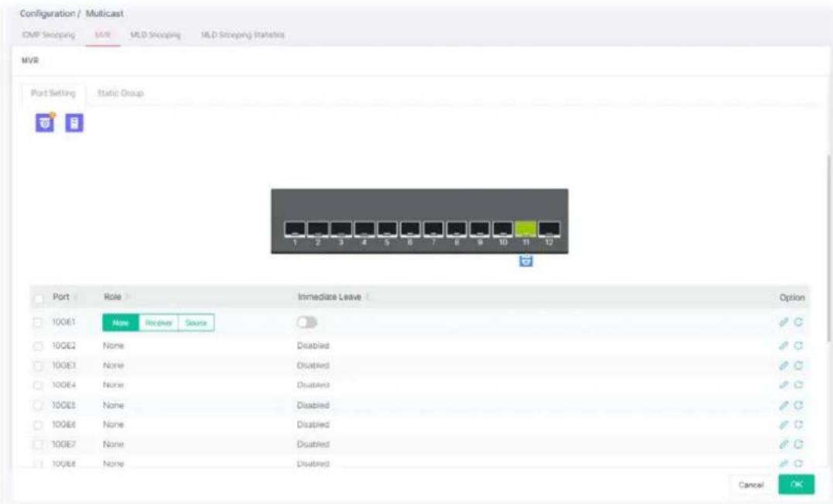Viewport: 833px width, 504px height.
Task: Edit the 10GE6 row settings
Action: (x=783, y=424)
